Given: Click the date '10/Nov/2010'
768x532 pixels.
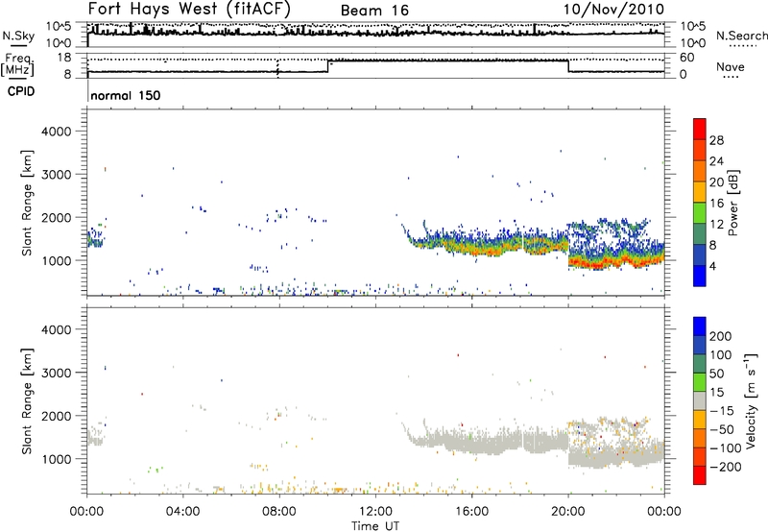Looking at the screenshot, I should click(614, 9).
